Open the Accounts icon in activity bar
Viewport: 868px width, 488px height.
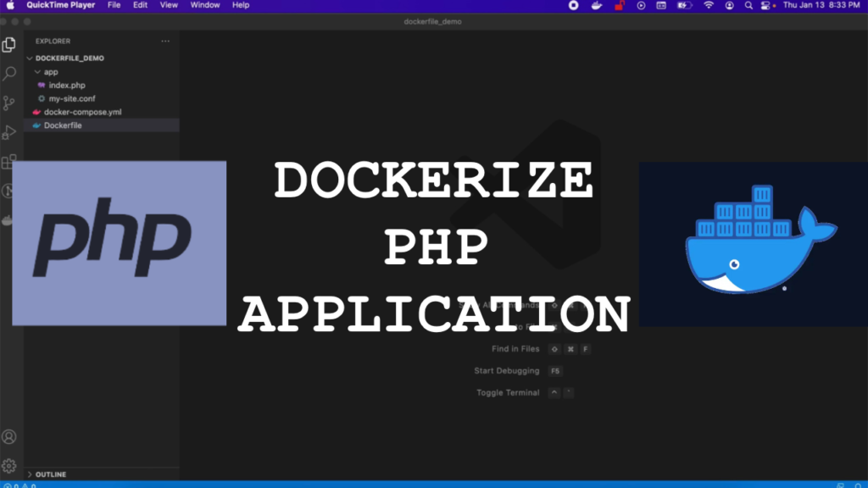9,437
